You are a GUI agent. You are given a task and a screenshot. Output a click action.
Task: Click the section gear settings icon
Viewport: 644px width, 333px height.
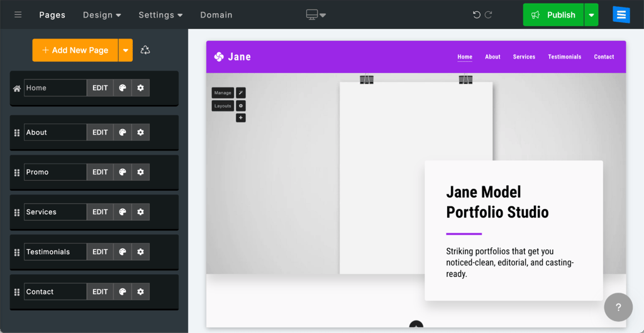pos(241,106)
